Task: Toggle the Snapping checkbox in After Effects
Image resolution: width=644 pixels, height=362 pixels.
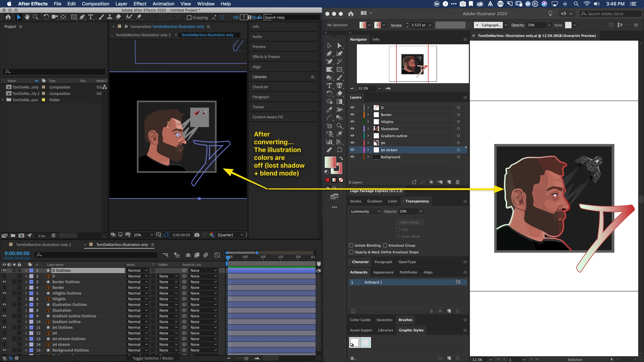Action: pyautogui.click(x=189, y=17)
